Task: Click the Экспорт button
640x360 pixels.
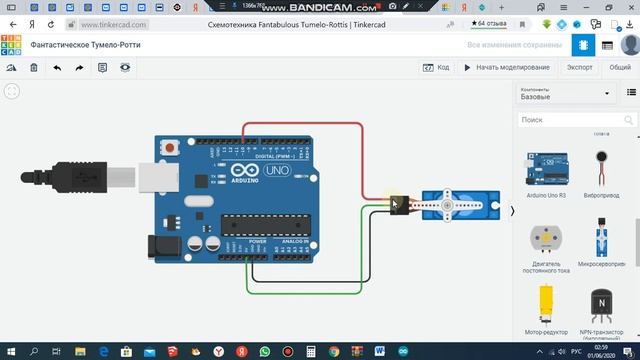Action: [x=579, y=67]
